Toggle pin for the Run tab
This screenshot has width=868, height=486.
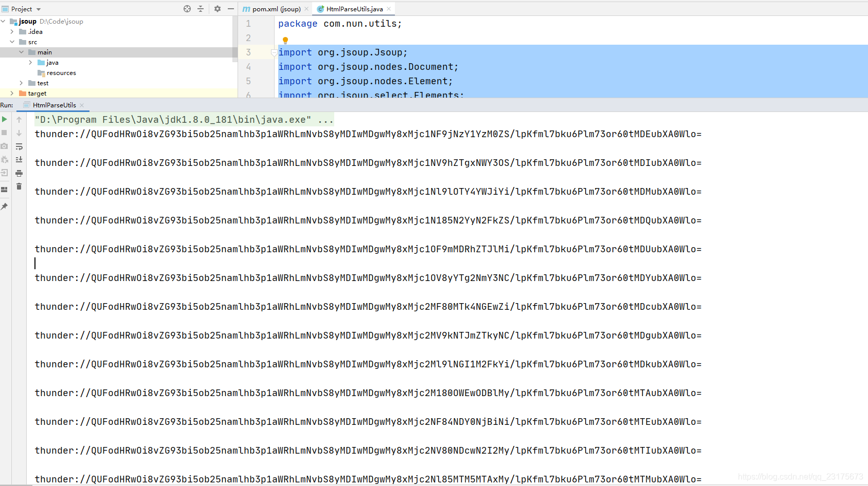pos(4,206)
